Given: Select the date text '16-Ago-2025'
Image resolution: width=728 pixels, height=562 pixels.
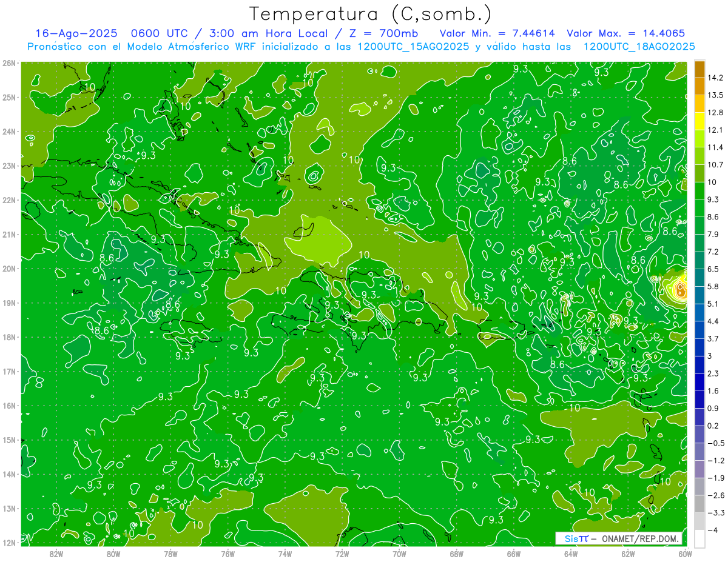Looking at the screenshot, I should 76,33.
